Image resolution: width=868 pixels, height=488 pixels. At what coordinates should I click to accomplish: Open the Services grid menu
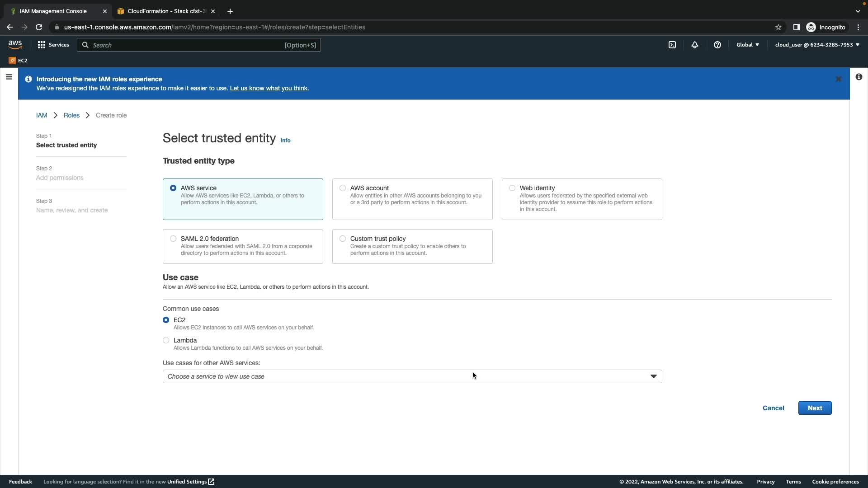(x=53, y=45)
